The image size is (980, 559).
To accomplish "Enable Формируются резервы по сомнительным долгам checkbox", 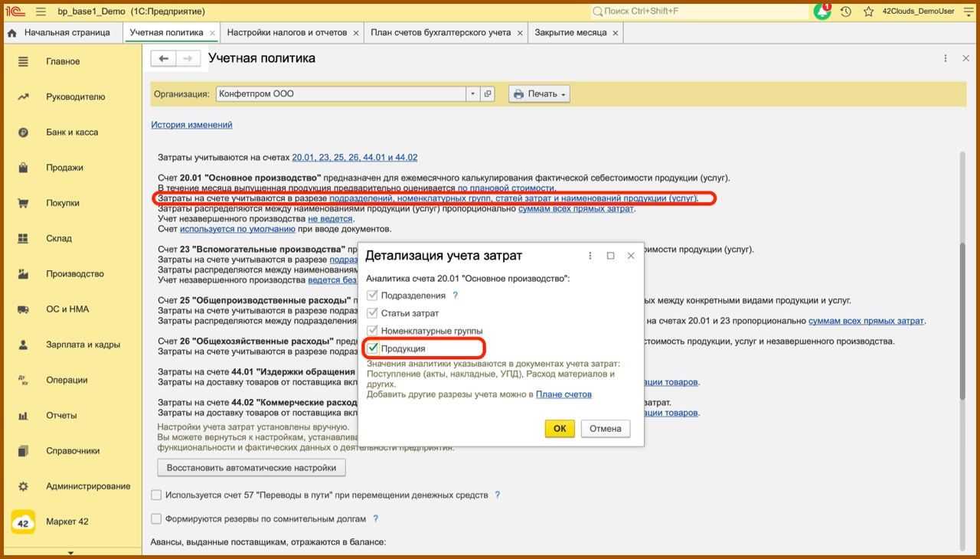I will [x=156, y=519].
